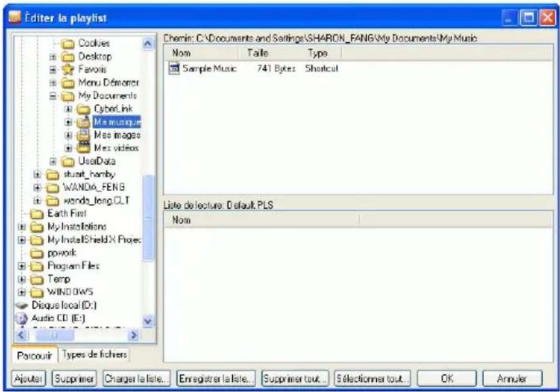560x392 pixels.
Task: Switch to the Parcourir tab
Action: pos(34,356)
